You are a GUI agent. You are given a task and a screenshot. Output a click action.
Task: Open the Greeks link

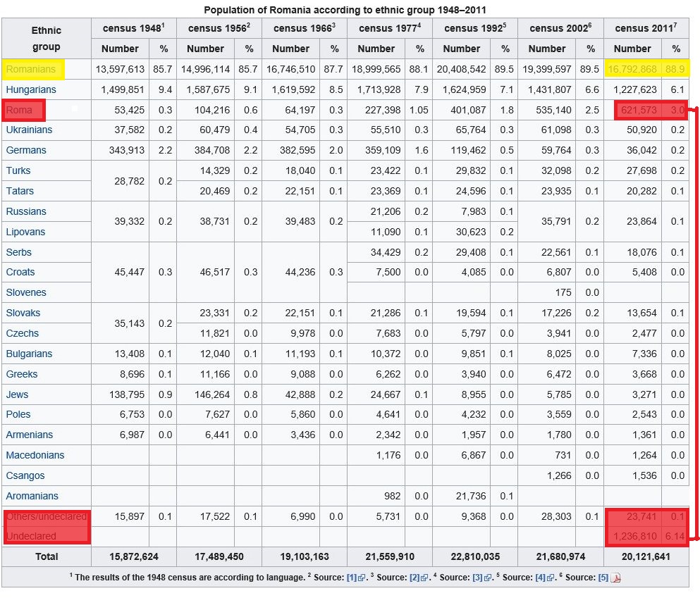pos(21,375)
